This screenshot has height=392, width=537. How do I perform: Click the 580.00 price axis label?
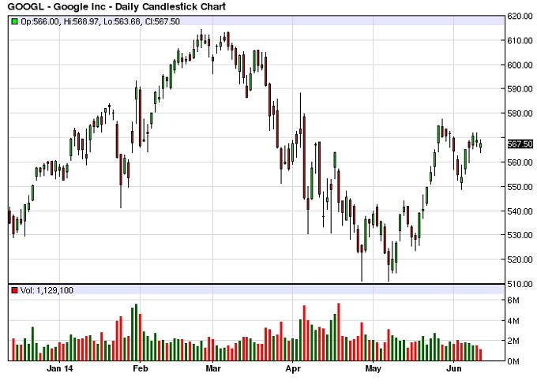520,114
